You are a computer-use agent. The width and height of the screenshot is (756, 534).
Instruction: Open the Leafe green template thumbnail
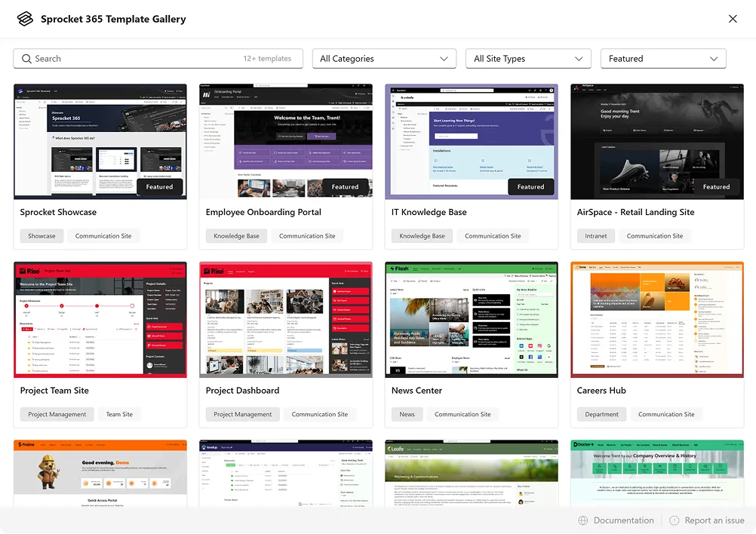click(472, 473)
